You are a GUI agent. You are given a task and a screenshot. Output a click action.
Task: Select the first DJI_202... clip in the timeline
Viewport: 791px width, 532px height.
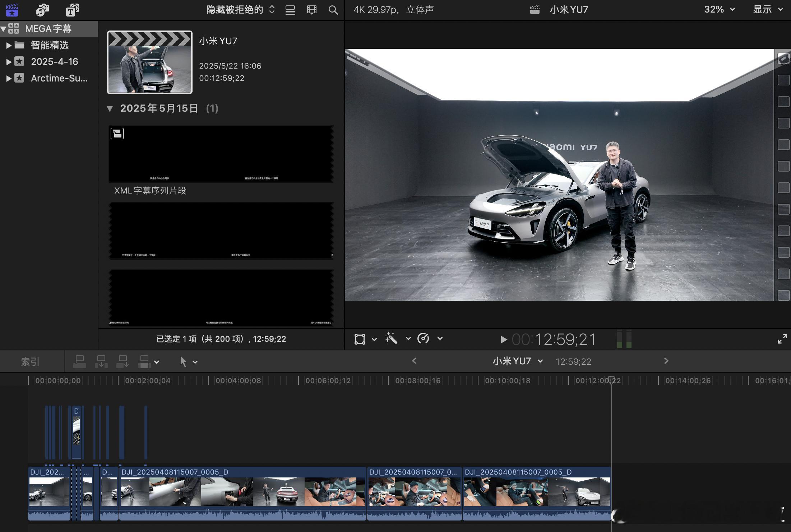49,493
